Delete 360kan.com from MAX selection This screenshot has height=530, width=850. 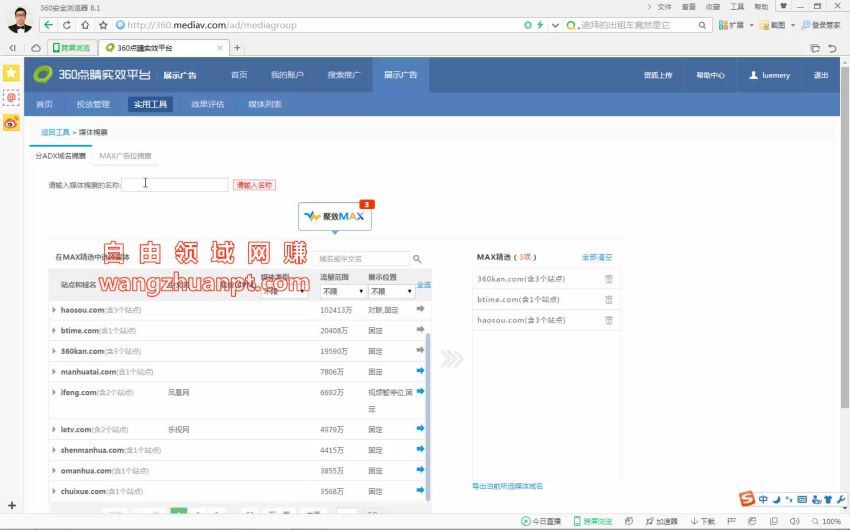(609, 279)
